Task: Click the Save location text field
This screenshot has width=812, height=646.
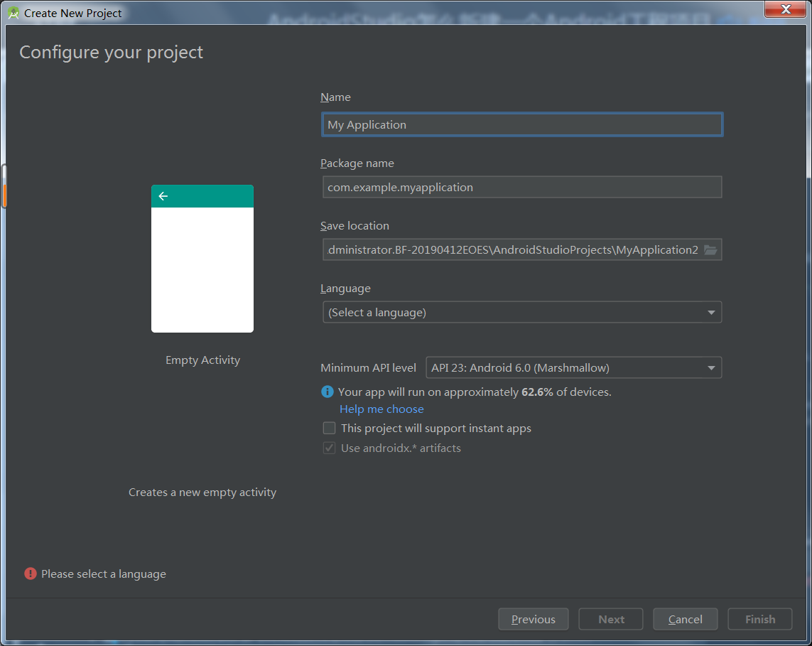Action: coord(511,249)
